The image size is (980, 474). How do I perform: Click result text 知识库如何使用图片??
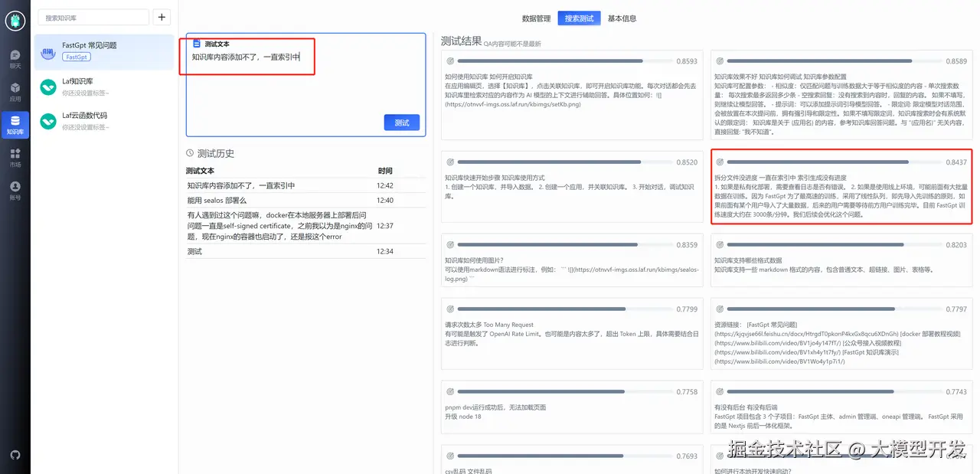474,260
